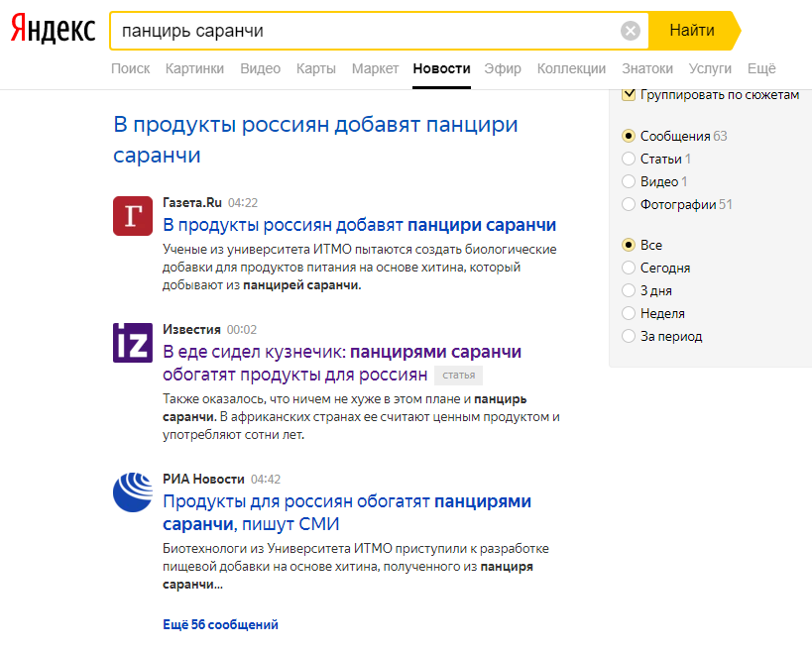
Task: Expand 'Ещё 56 сообщений' list
Action: pyautogui.click(x=220, y=624)
